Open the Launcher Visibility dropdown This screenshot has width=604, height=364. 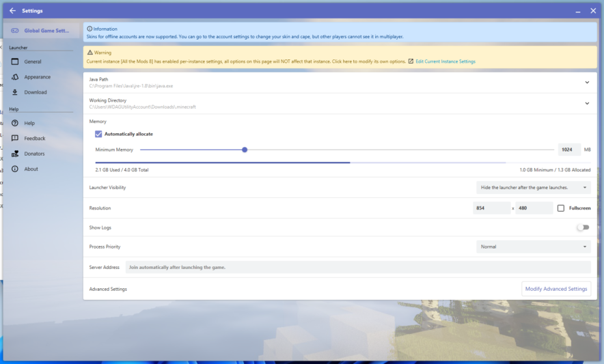[533, 187]
